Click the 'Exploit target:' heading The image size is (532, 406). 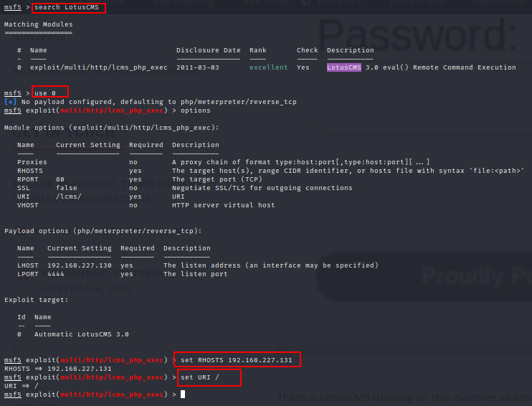click(x=37, y=300)
